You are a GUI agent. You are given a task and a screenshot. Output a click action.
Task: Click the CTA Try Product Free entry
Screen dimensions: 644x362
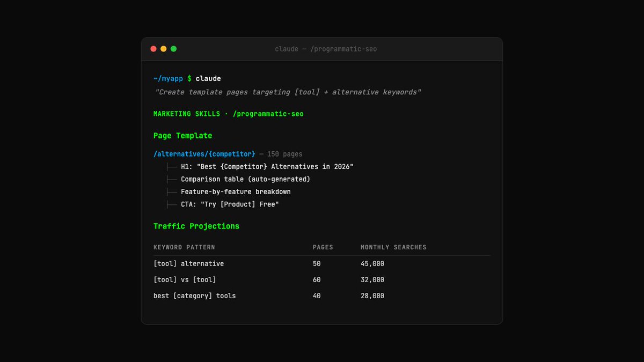[x=230, y=204]
